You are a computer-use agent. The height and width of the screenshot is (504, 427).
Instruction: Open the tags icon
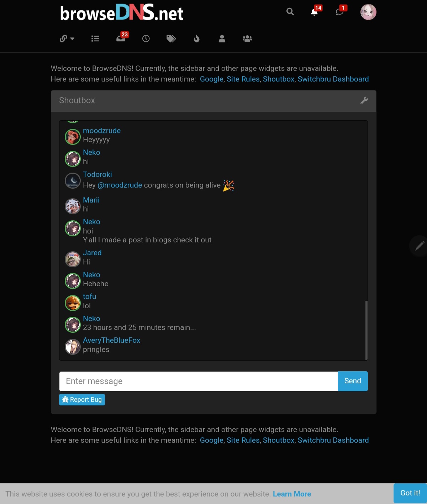click(x=171, y=38)
